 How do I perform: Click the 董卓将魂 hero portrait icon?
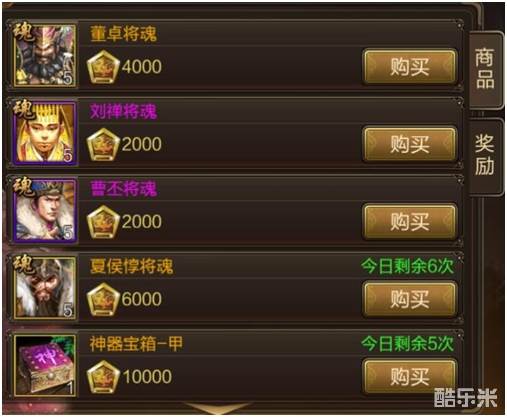tap(45, 55)
